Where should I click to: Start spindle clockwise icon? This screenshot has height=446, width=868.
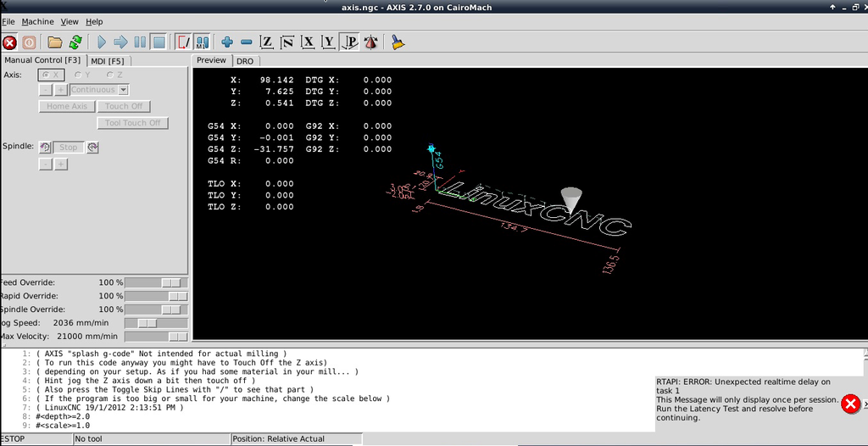[92, 148]
